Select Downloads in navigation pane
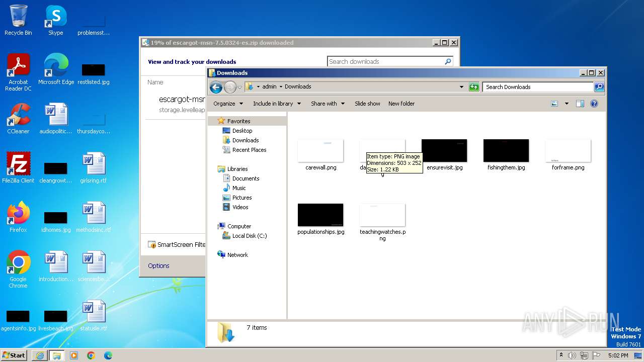The width and height of the screenshot is (644, 362). [x=246, y=140]
